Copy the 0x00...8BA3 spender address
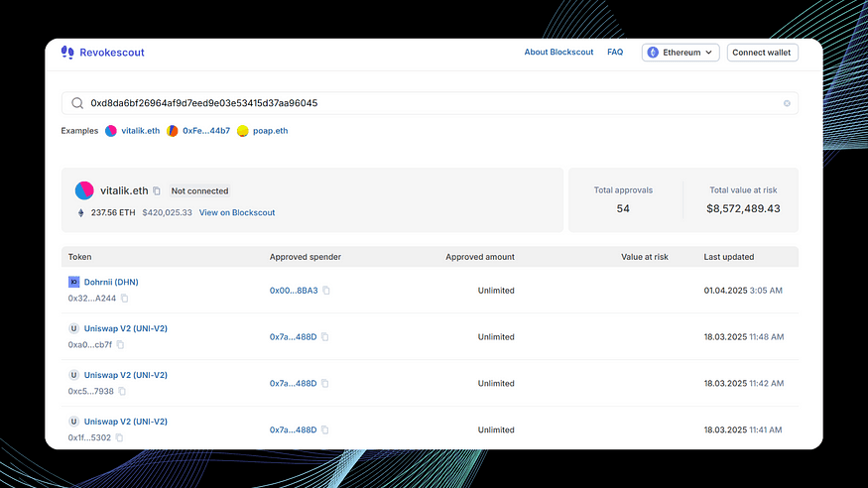 point(326,291)
